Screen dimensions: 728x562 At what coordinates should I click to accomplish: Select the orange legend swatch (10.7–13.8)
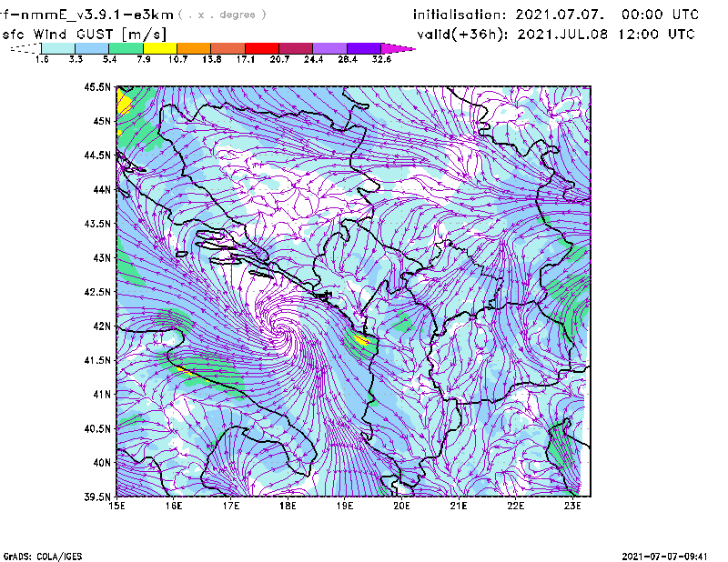coord(194,48)
